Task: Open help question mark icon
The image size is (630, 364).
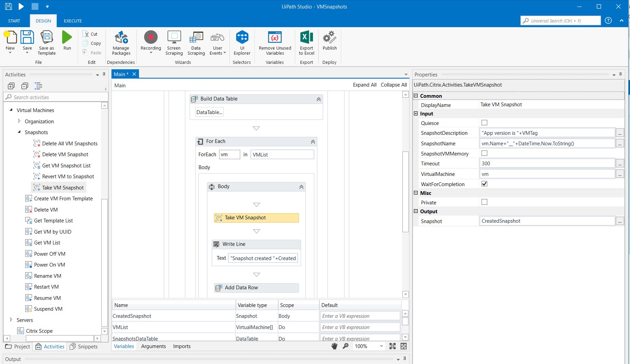Action: click(608, 20)
